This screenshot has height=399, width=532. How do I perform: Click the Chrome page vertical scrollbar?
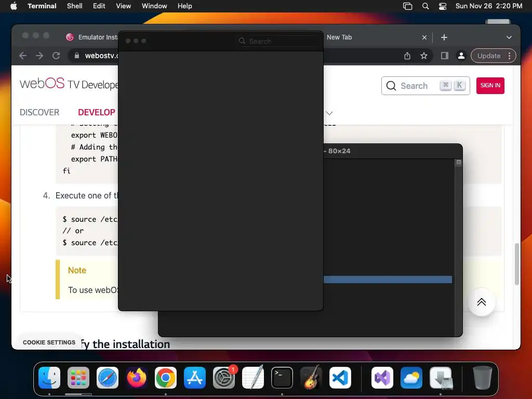517,264
